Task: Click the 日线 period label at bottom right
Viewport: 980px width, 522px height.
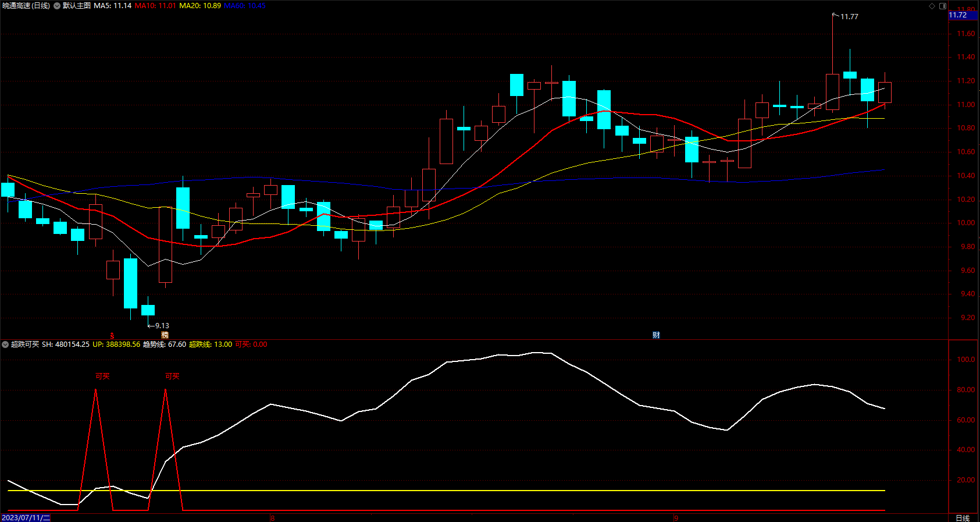Action: [x=963, y=518]
